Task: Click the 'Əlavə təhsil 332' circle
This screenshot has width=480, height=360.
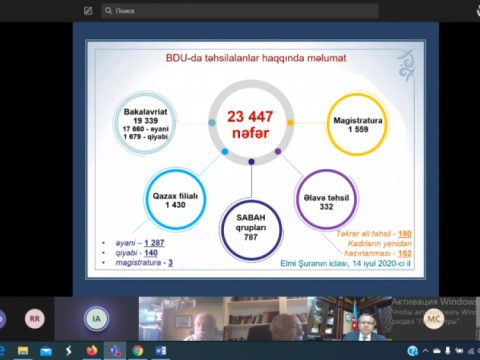Action: (x=326, y=200)
